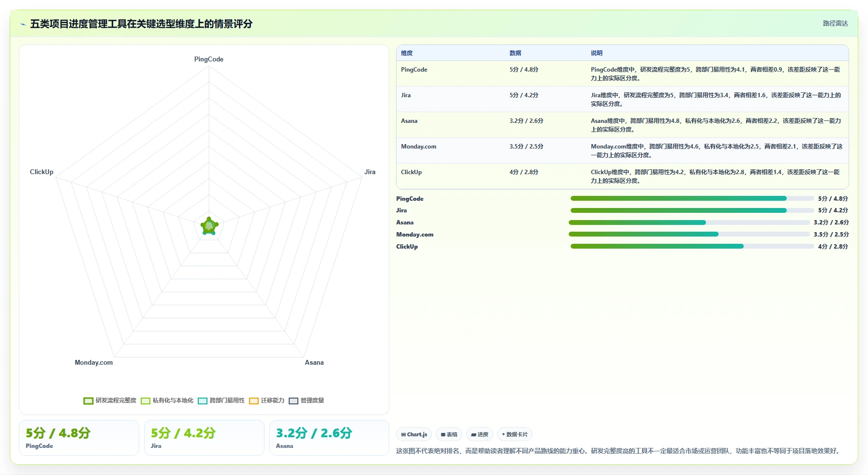Click the 4分 / 2.8分 value beside ClickUp bar

pos(833,247)
